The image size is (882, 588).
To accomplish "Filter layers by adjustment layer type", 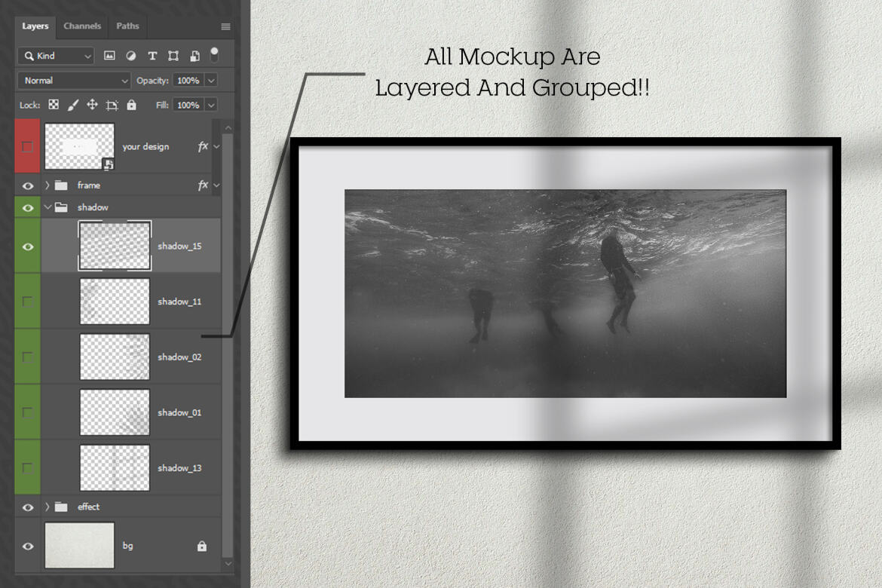I will (130, 55).
